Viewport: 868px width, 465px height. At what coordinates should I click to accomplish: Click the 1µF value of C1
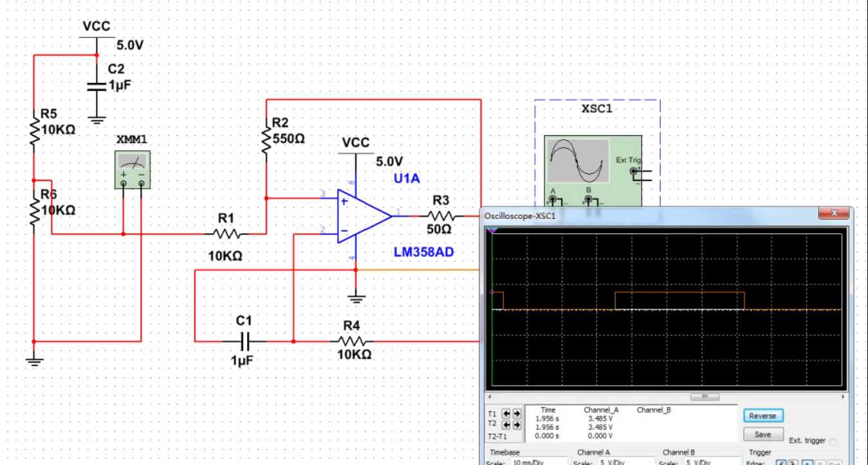pyautogui.click(x=243, y=361)
